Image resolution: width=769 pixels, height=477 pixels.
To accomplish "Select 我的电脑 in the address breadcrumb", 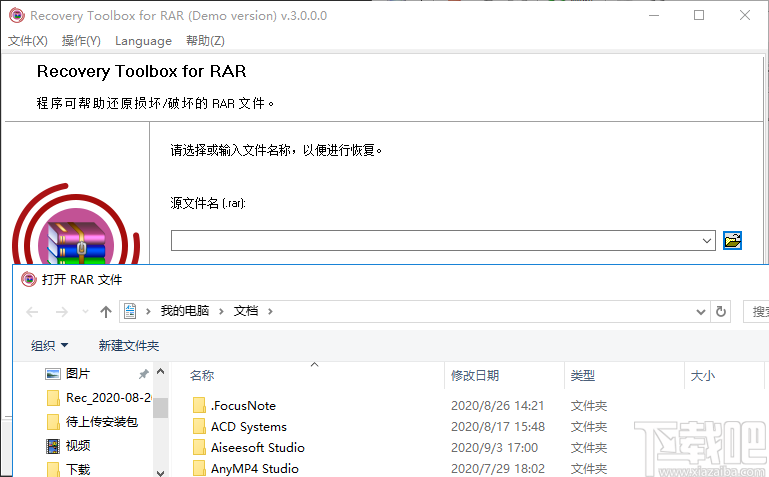I will [185, 311].
